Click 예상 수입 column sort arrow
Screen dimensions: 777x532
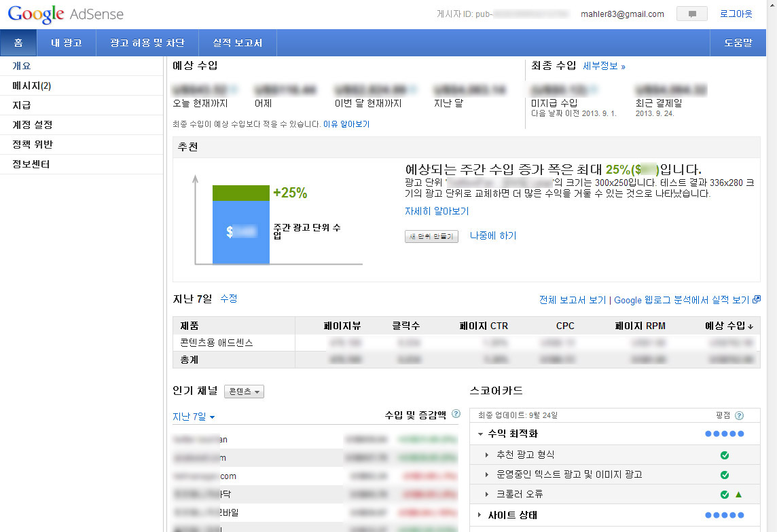pos(751,326)
